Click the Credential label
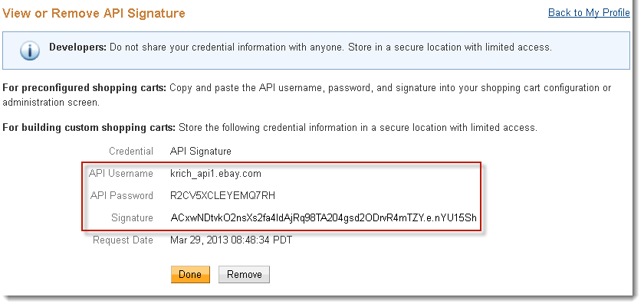 pyautogui.click(x=131, y=152)
